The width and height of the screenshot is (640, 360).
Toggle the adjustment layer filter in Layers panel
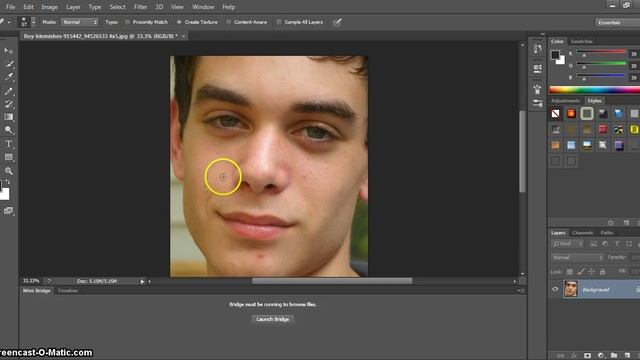click(x=605, y=244)
